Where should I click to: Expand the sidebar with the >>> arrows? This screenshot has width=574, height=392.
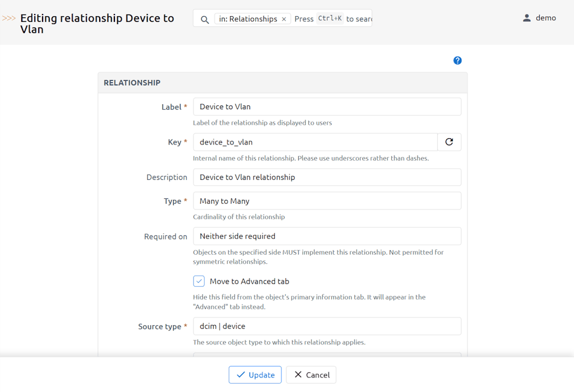(8, 18)
